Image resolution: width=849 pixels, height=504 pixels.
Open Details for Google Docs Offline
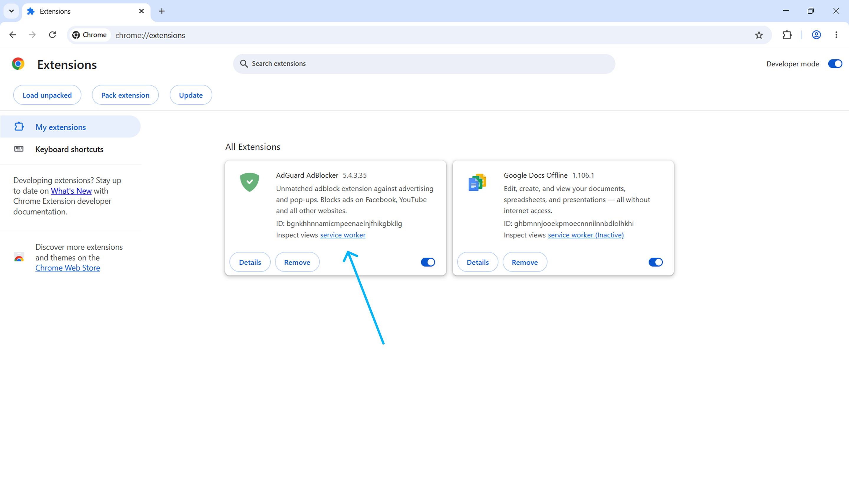coord(478,262)
